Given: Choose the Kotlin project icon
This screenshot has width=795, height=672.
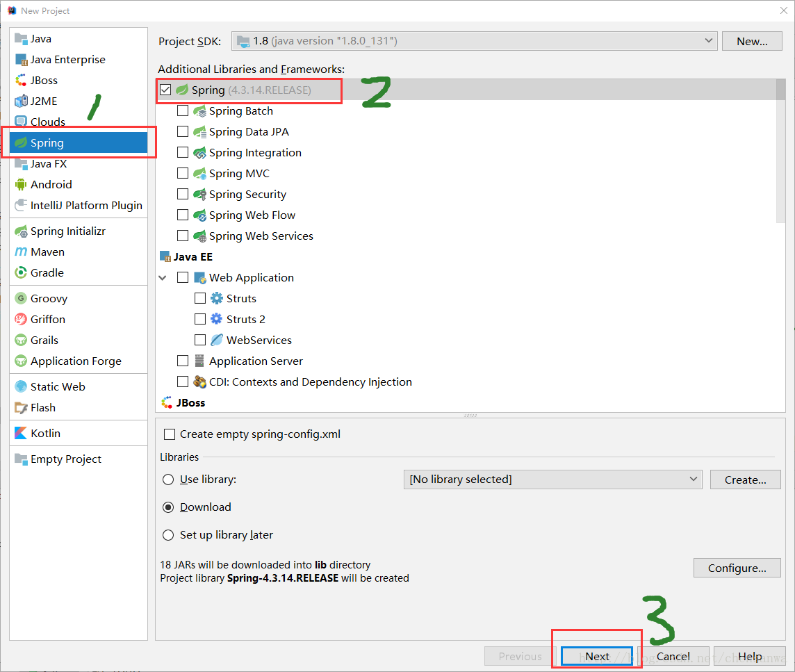Looking at the screenshot, I should tap(21, 433).
